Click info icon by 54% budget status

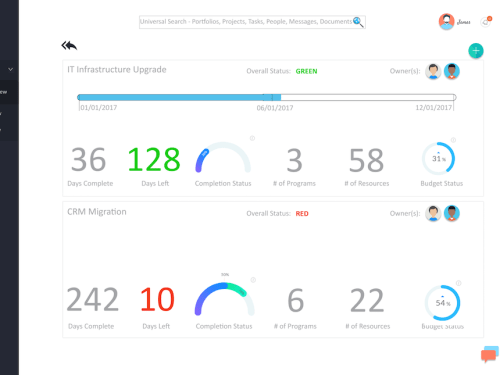(x=459, y=283)
